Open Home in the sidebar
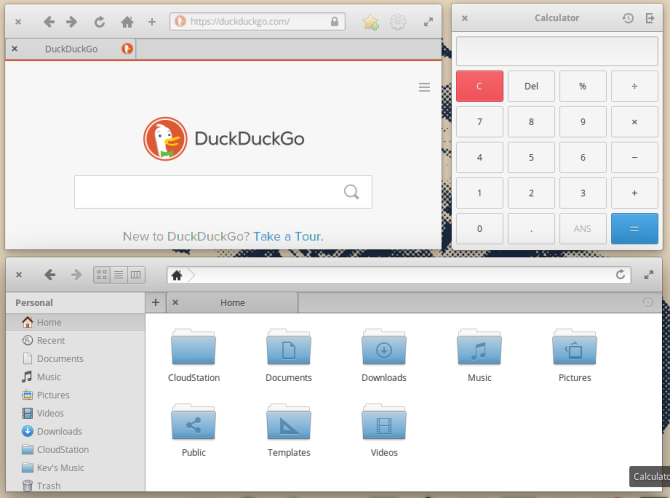670x498 pixels. pos(76,322)
